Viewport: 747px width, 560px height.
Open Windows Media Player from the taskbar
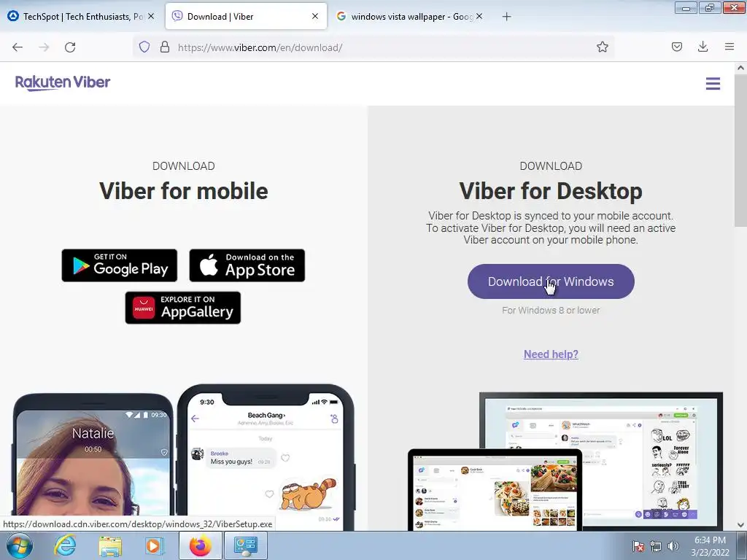click(x=154, y=545)
